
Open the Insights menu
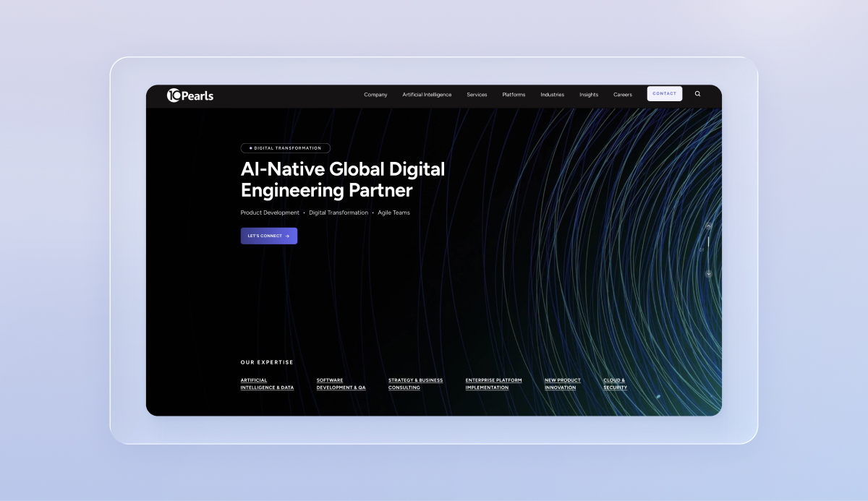589,95
